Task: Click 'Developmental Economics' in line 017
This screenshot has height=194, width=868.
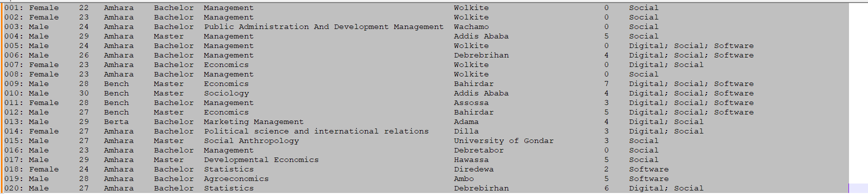Action: 261,160
